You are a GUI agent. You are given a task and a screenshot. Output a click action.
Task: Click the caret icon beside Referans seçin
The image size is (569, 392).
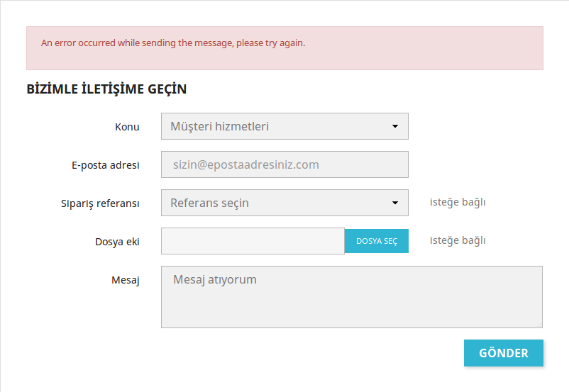click(395, 203)
